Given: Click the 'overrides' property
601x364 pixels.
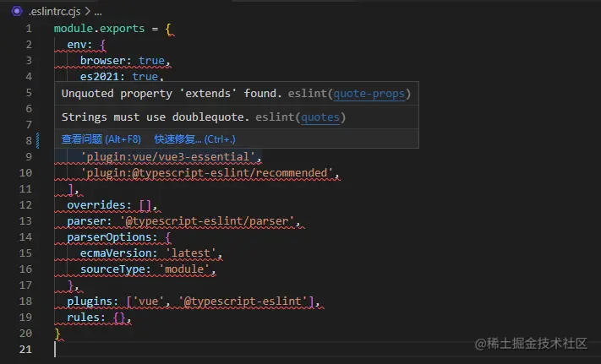Looking at the screenshot, I should click(x=96, y=205).
